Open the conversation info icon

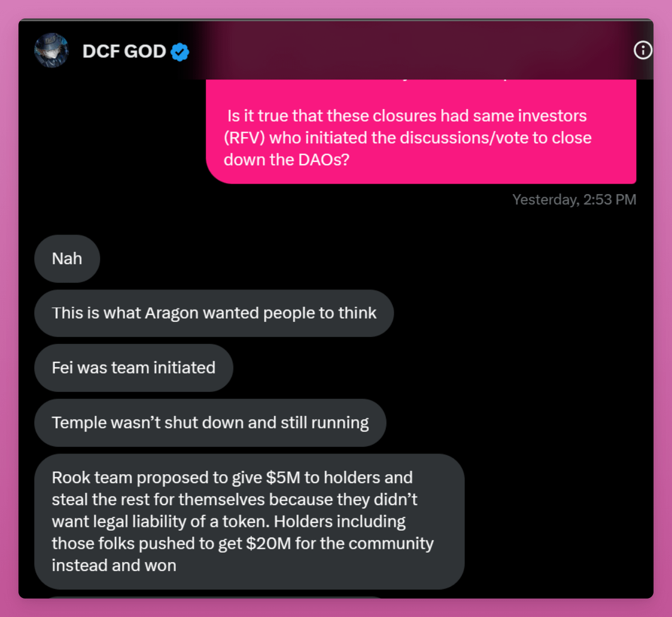(642, 50)
